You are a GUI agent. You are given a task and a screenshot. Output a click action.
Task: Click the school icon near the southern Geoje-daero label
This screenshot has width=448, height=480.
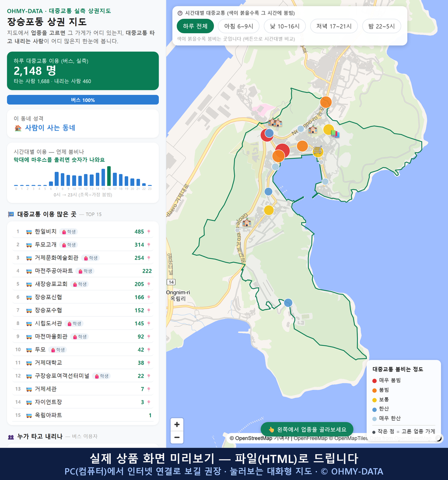point(247,223)
